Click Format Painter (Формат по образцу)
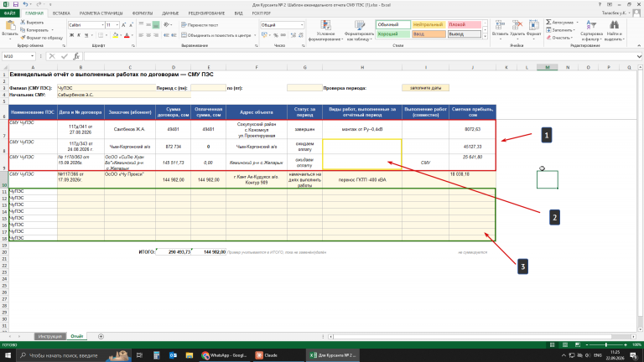This screenshot has height=362, width=644. pos(41,38)
